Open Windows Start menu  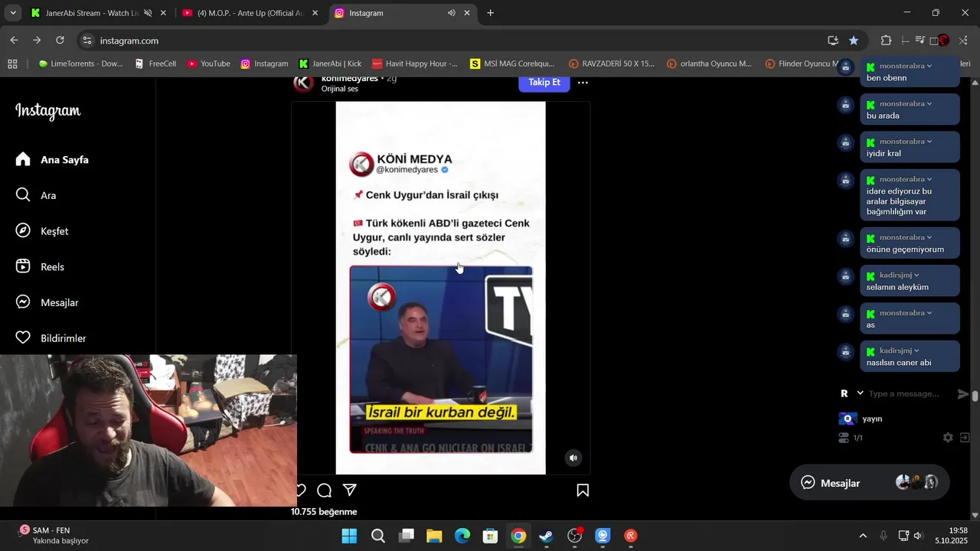(349, 536)
